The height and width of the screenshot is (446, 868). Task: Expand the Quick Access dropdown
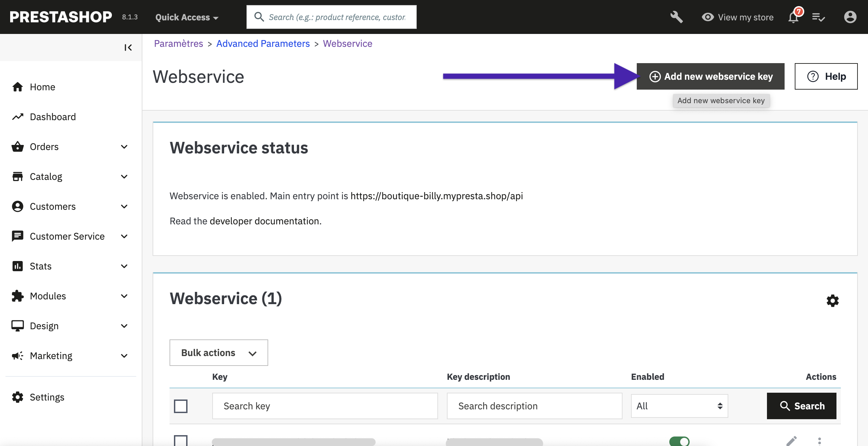186,17
